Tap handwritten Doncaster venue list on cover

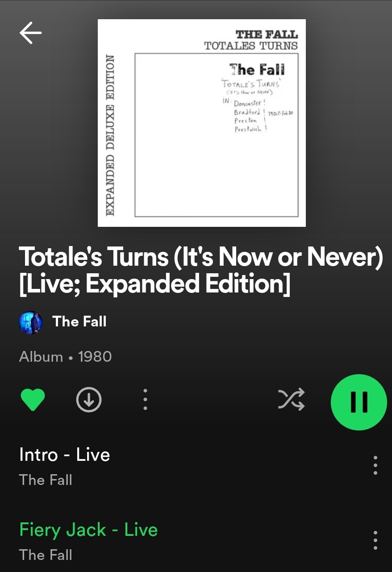[x=250, y=116]
